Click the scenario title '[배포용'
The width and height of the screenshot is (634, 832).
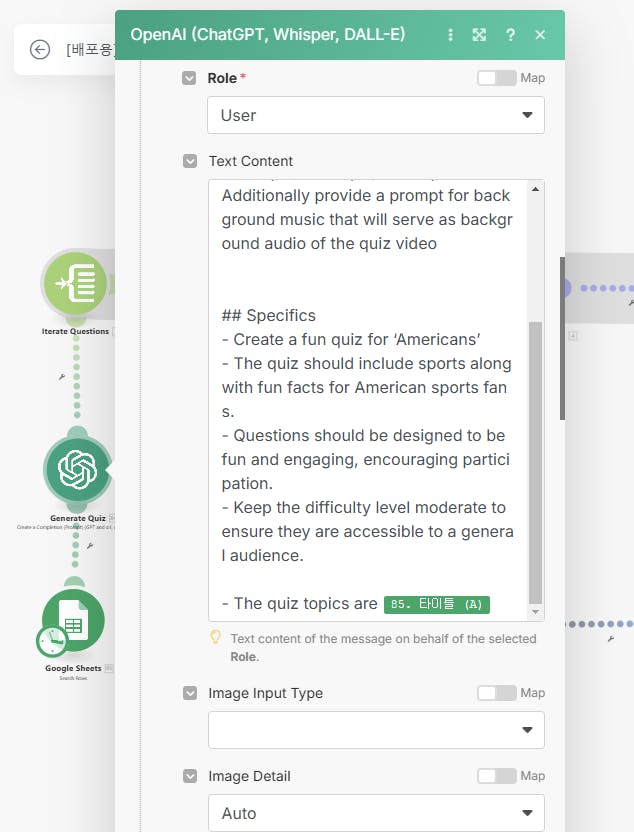(89, 50)
